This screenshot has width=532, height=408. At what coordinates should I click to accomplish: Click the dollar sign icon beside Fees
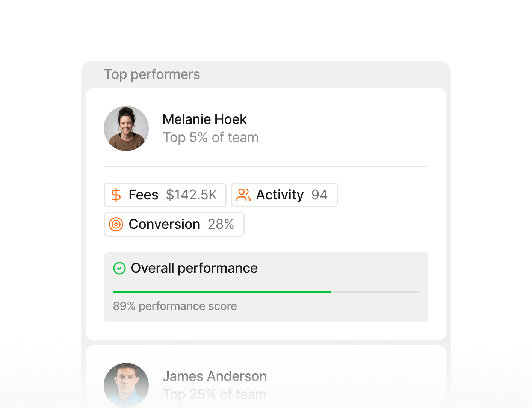point(116,195)
